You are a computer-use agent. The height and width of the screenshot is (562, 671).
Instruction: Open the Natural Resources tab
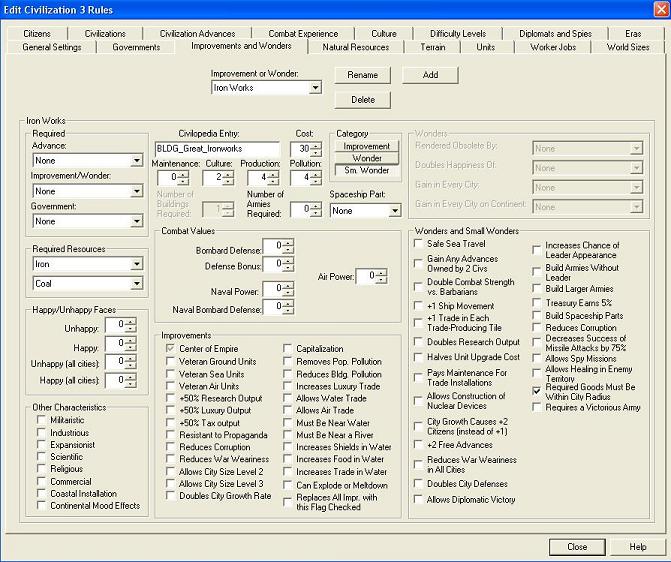[356, 47]
